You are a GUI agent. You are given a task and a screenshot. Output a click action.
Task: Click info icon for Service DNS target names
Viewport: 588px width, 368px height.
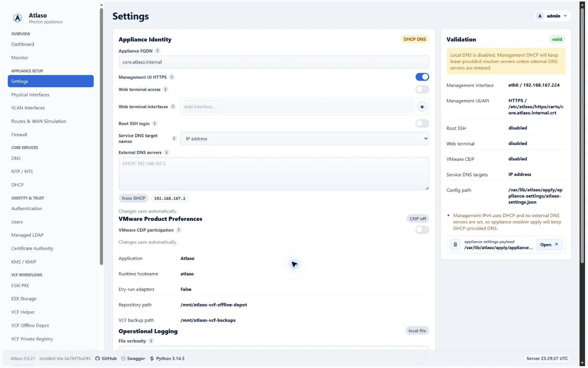pos(174,138)
